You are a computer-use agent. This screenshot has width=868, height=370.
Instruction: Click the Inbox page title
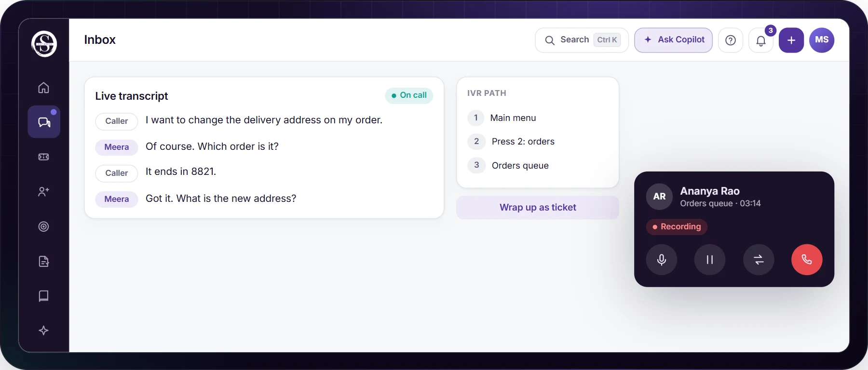click(100, 40)
